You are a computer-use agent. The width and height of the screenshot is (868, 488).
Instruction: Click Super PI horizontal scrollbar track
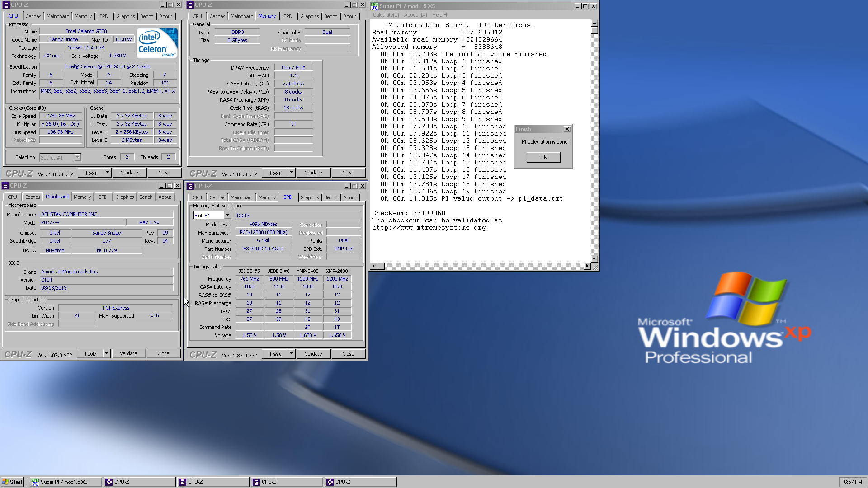point(484,266)
